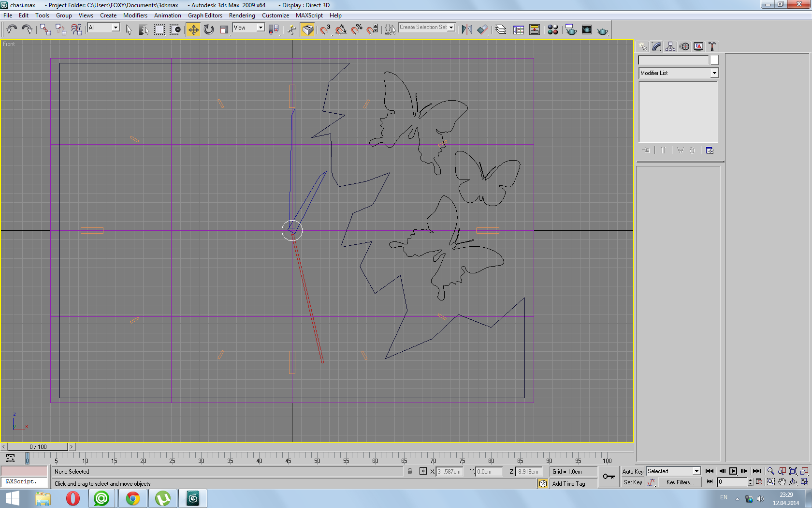Activate the Select and Link tool
The height and width of the screenshot is (508, 812).
tap(45, 30)
